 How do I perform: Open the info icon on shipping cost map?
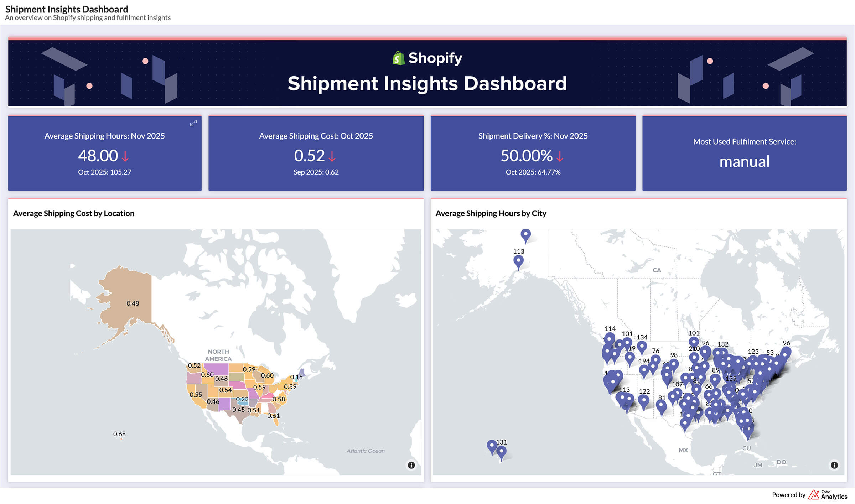click(x=411, y=464)
